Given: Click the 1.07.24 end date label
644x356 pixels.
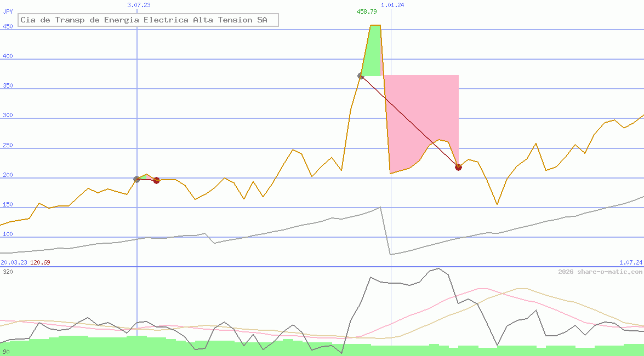Looking at the screenshot, I should pyautogui.click(x=630, y=262).
